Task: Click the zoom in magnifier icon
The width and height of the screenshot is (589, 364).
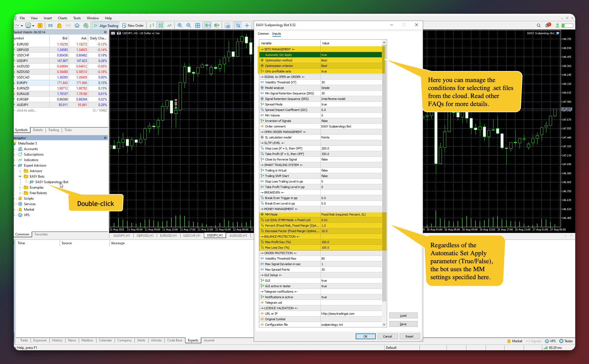Action: (x=180, y=26)
